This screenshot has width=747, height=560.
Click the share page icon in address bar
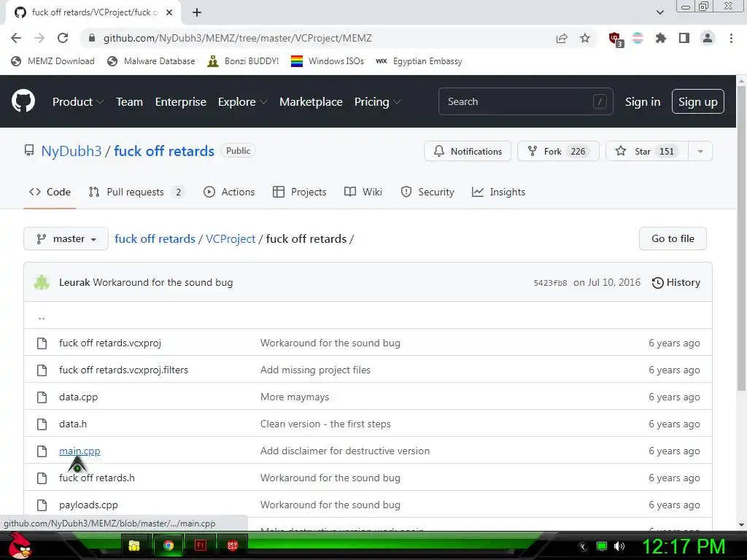(562, 38)
